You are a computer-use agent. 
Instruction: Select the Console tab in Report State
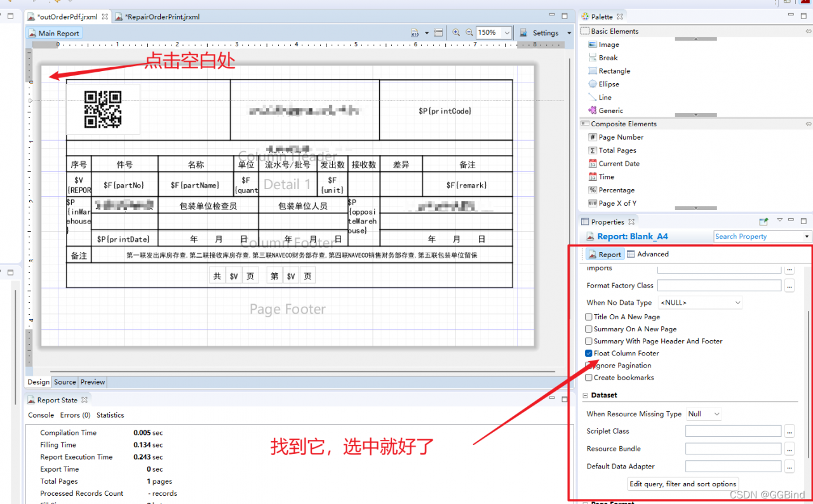pyautogui.click(x=41, y=415)
